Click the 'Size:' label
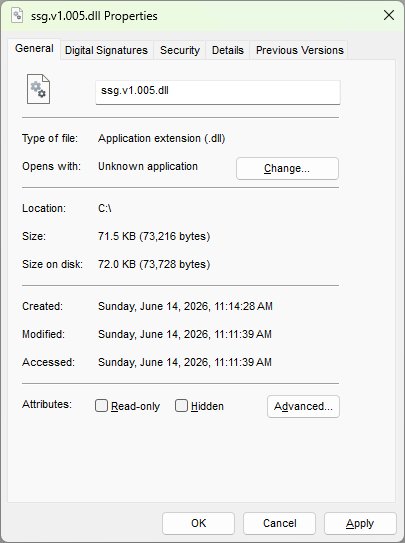Viewport: 405px width, 543px height. (x=34, y=236)
